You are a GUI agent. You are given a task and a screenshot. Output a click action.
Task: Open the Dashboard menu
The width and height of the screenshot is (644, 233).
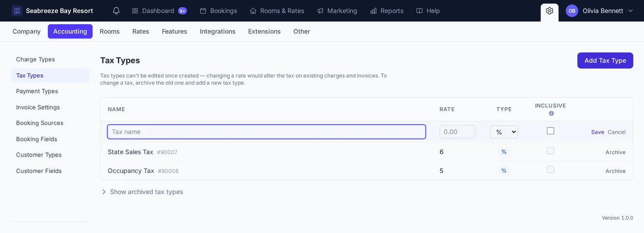[x=159, y=11]
